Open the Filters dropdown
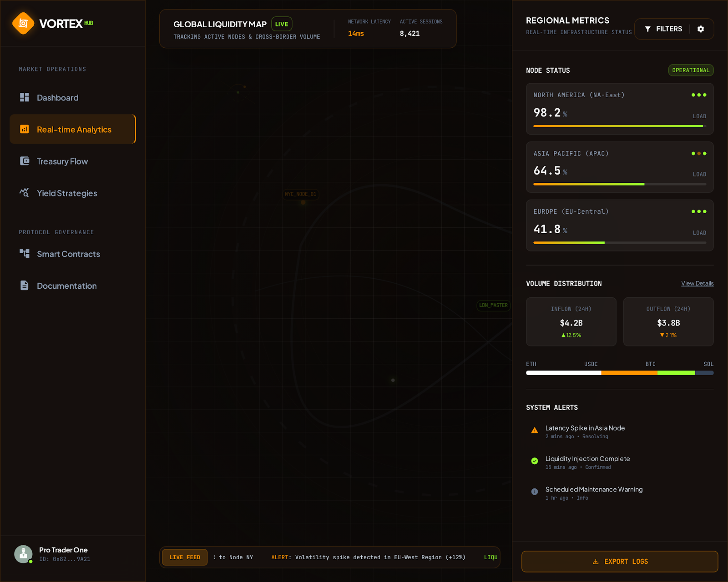The image size is (728, 582). pos(664,29)
